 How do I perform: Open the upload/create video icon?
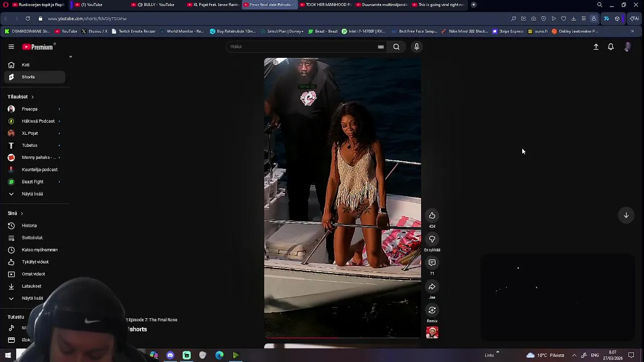point(596,47)
